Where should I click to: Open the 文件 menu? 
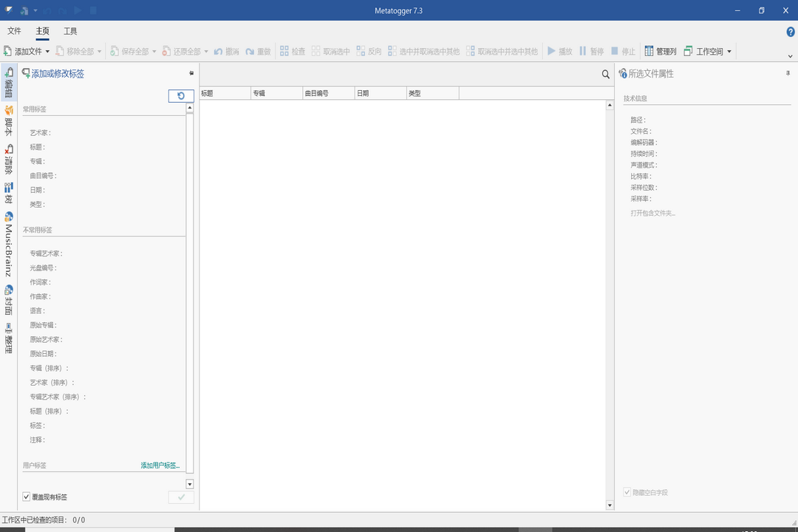click(15, 30)
